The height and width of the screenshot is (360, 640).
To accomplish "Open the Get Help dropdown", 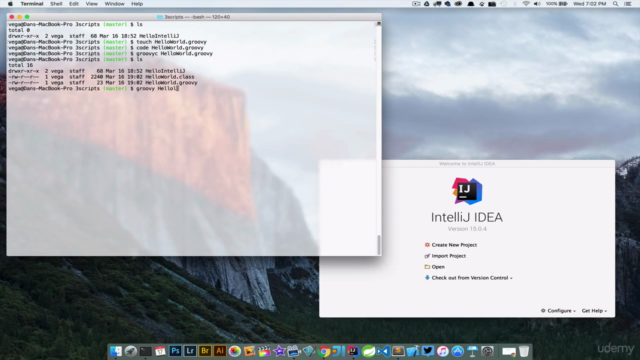I will pyautogui.click(x=594, y=311).
